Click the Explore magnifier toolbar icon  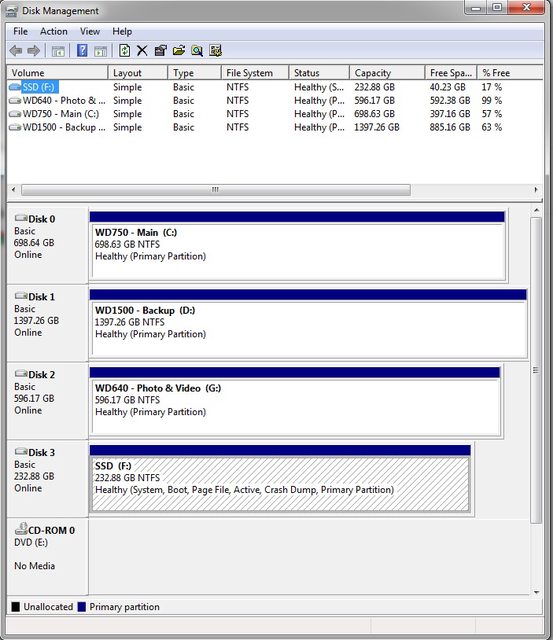(x=197, y=51)
